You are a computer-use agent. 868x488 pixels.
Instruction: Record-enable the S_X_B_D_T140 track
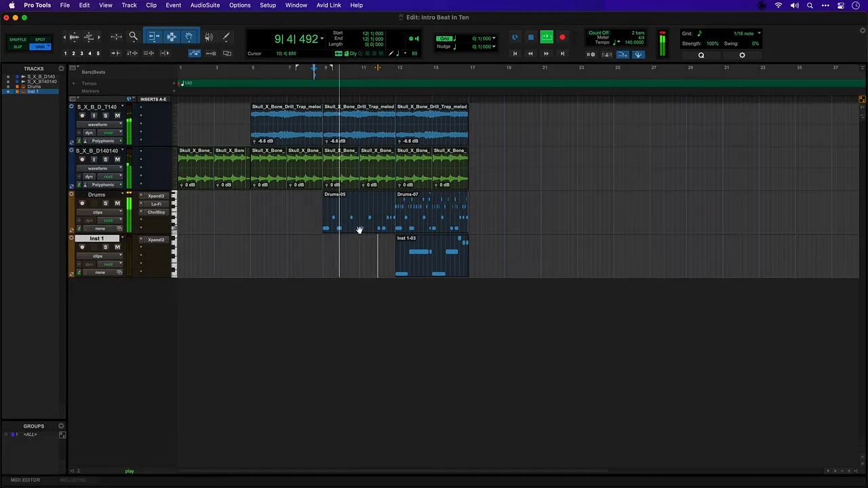pyautogui.click(x=82, y=116)
